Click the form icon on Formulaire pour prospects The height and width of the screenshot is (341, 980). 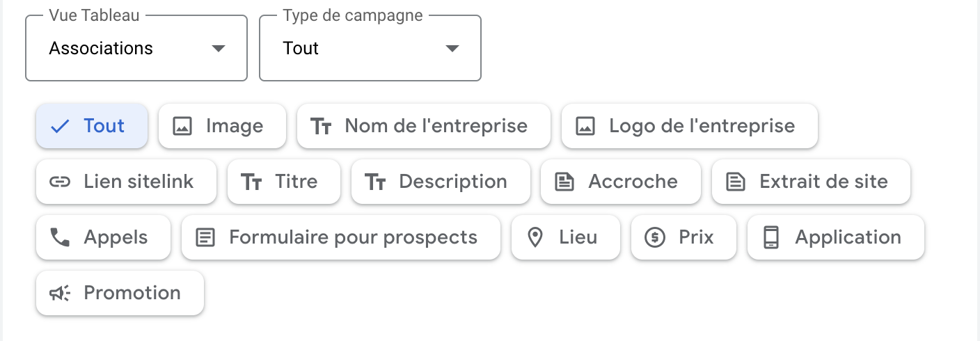[205, 237]
